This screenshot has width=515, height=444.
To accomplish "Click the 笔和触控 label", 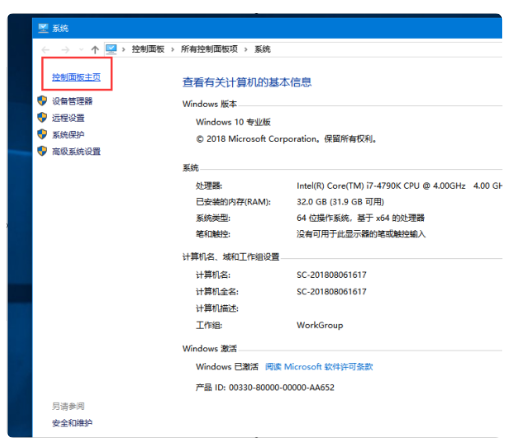I will 213,234.
